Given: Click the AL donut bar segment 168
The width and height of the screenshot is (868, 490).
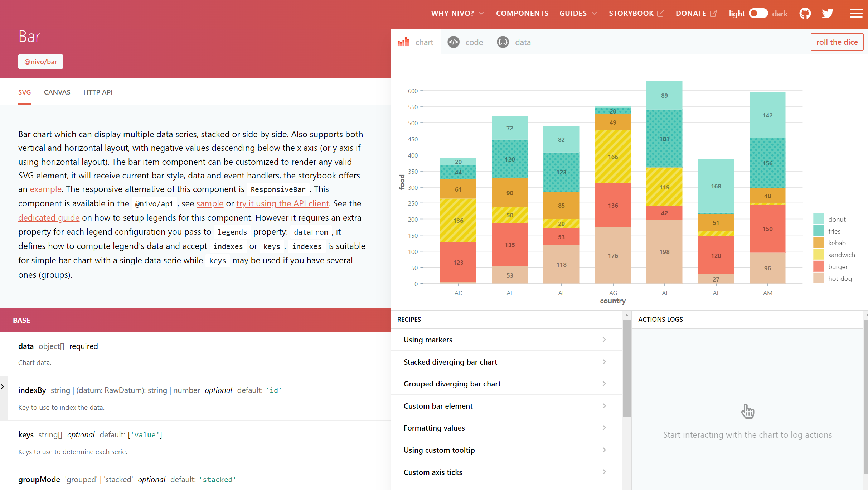Looking at the screenshot, I should pos(716,186).
